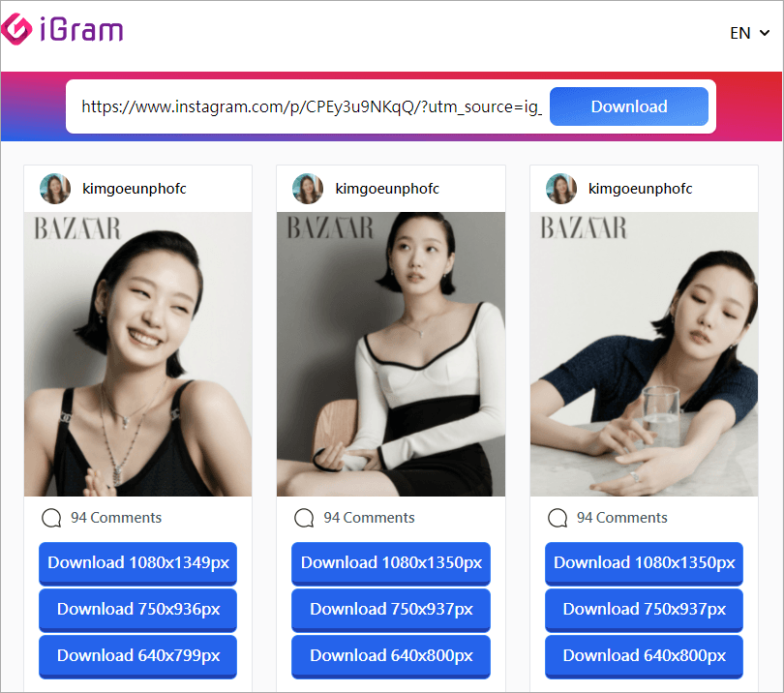Open second card's kimgoeunphofc profile avatar
784x693 pixels.
click(x=308, y=189)
